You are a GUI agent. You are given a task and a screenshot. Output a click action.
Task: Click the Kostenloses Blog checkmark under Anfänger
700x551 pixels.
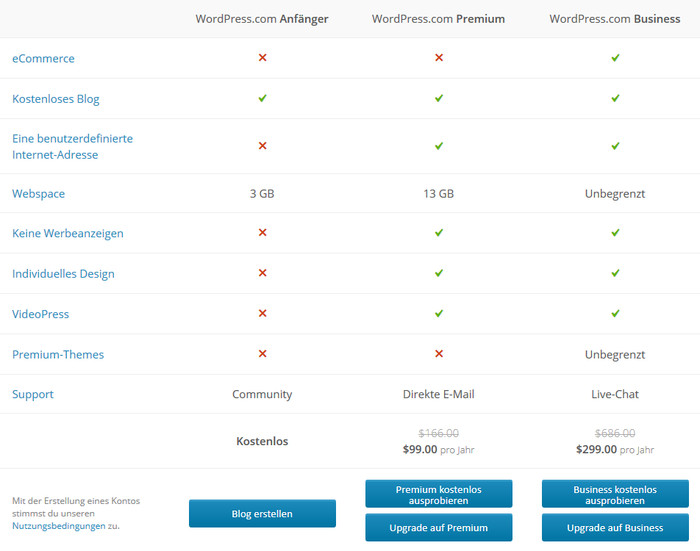point(262,98)
